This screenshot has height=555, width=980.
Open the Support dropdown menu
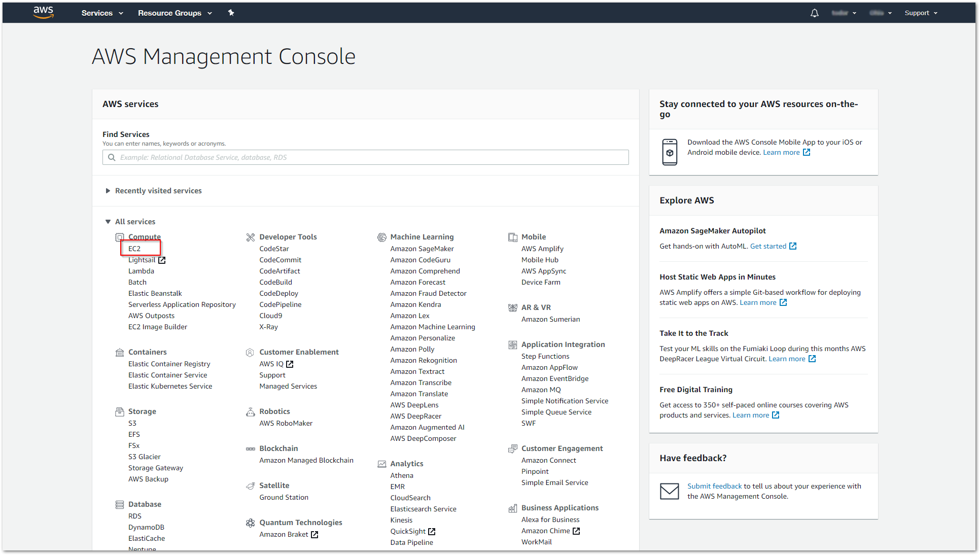click(921, 13)
